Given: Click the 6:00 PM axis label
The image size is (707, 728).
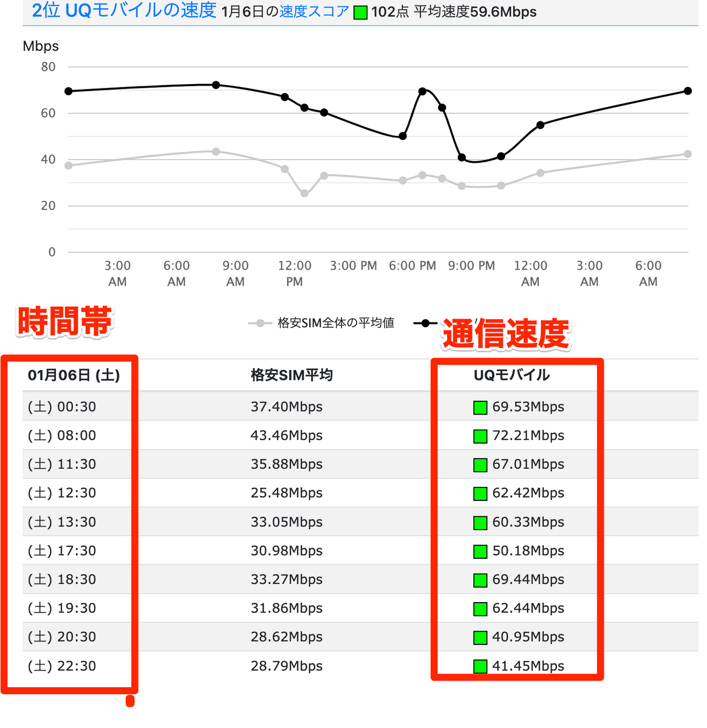Looking at the screenshot, I should [412, 266].
